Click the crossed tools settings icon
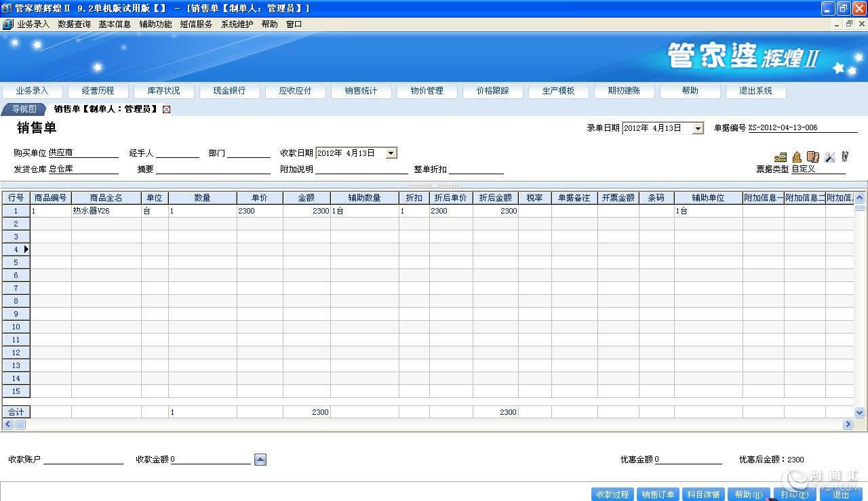The image size is (868, 501). [830, 157]
